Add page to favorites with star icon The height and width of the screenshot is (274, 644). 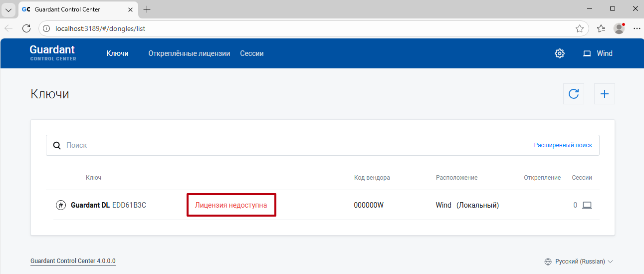pyautogui.click(x=579, y=28)
